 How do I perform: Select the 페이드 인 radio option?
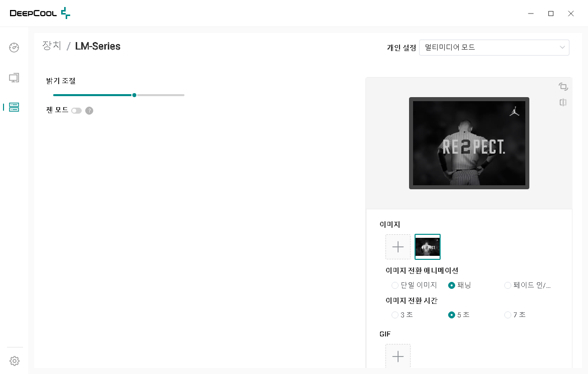click(508, 285)
